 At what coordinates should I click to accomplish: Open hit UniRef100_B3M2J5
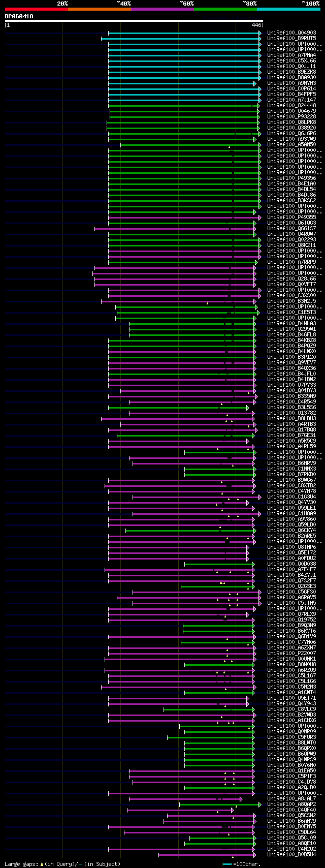click(x=291, y=301)
